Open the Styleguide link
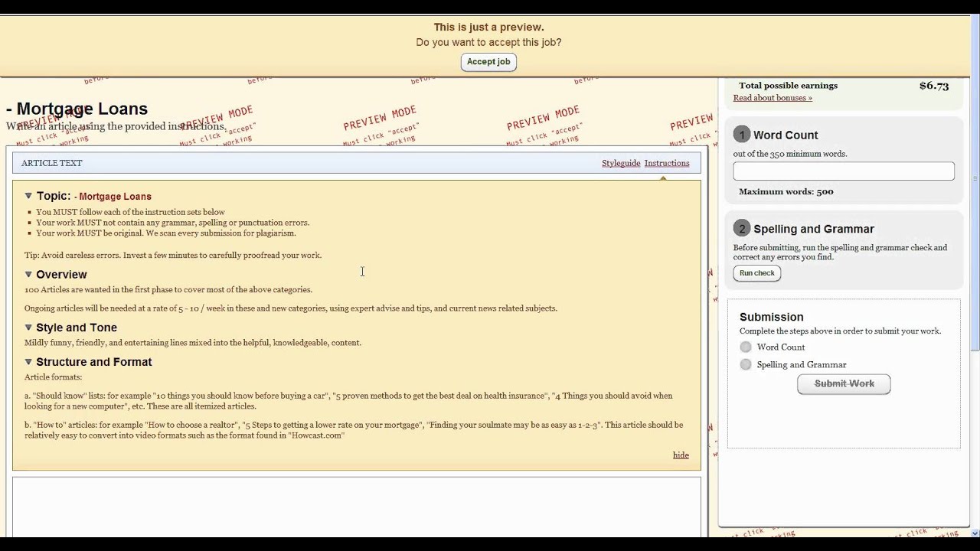 pyautogui.click(x=621, y=163)
